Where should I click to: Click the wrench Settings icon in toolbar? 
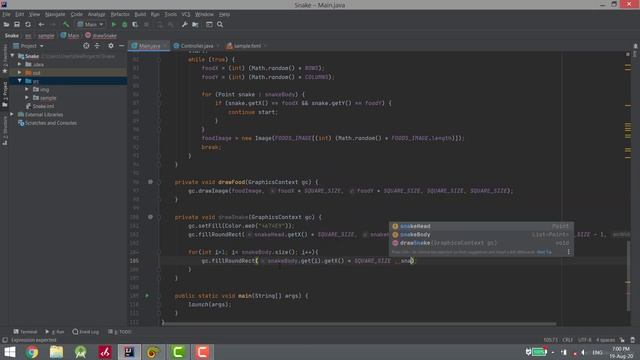point(184,24)
